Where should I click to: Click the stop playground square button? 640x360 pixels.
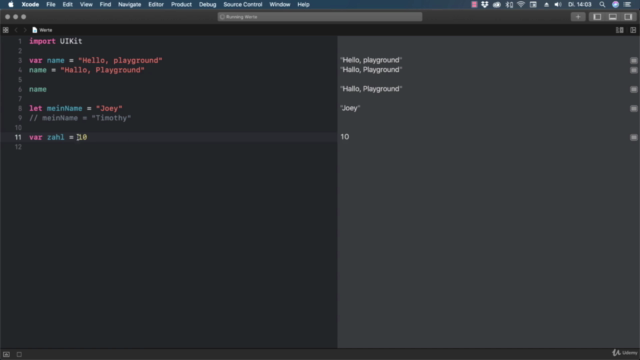19,354
